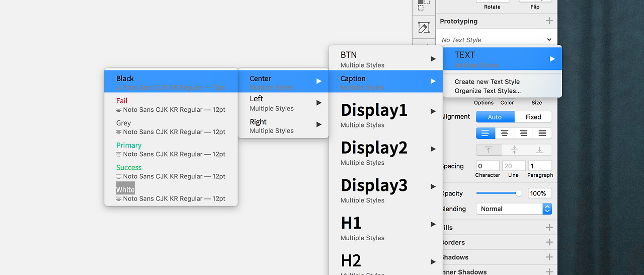Click the Inner Shadows section header
Image resolution: width=644 pixels, height=275 pixels.
464,271
